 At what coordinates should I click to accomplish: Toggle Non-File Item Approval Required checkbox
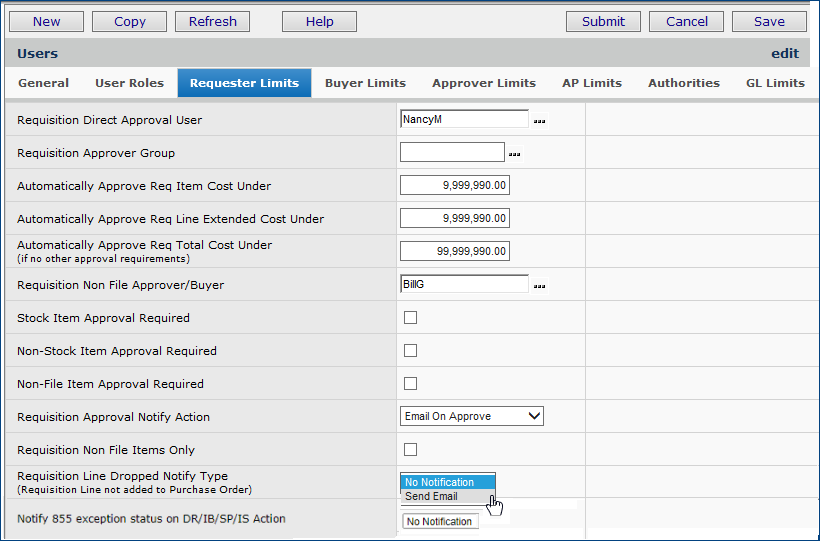410,384
